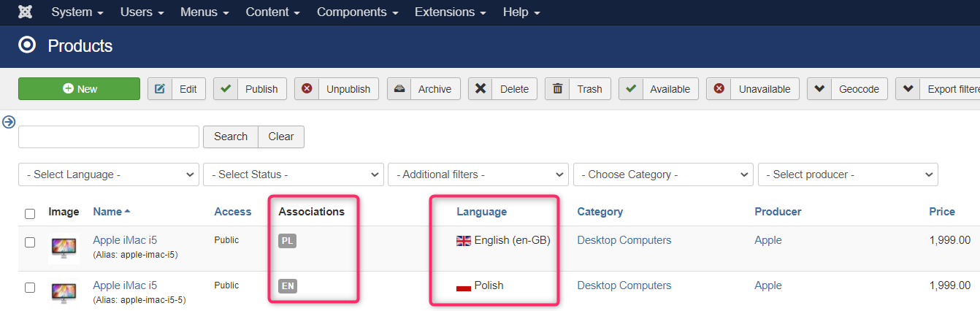The height and width of the screenshot is (311, 980).
Task: Click the pencil icon on Edit
Action: (x=160, y=89)
